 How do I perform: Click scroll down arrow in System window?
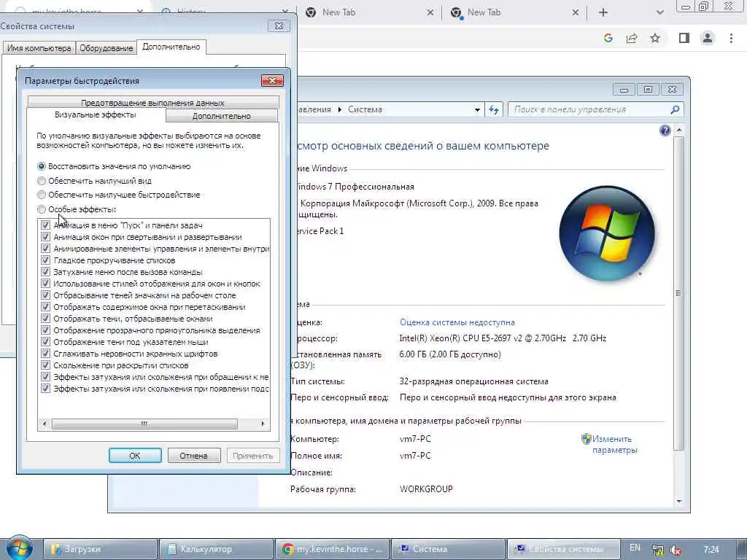click(x=679, y=502)
